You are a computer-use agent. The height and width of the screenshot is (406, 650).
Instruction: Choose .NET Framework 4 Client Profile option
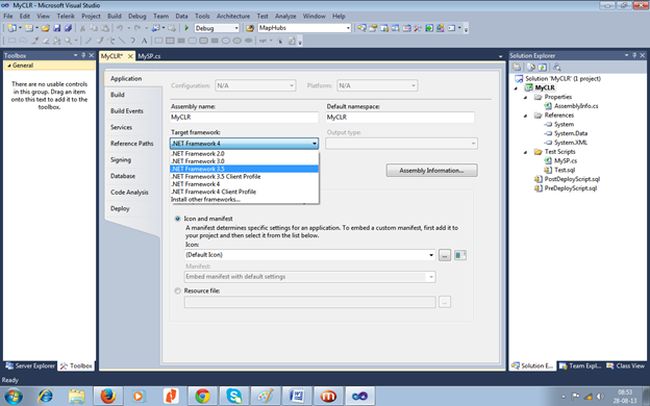244,192
